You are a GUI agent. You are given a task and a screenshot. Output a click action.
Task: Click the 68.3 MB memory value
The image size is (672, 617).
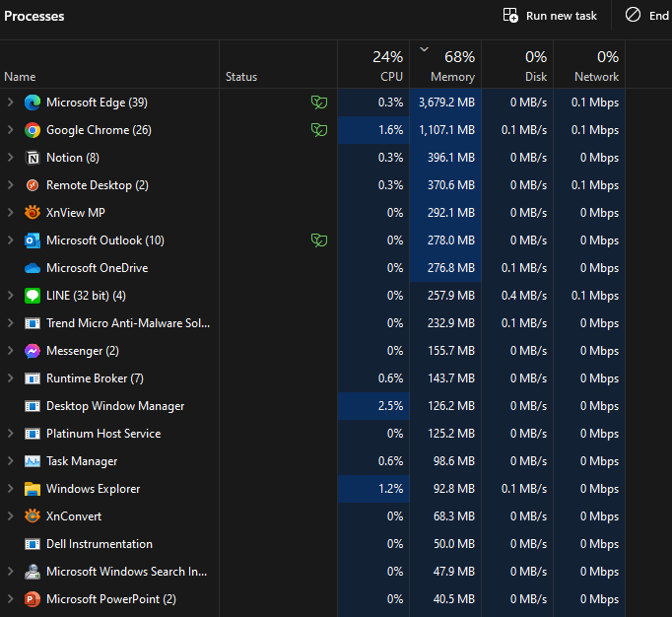click(454, 516)
